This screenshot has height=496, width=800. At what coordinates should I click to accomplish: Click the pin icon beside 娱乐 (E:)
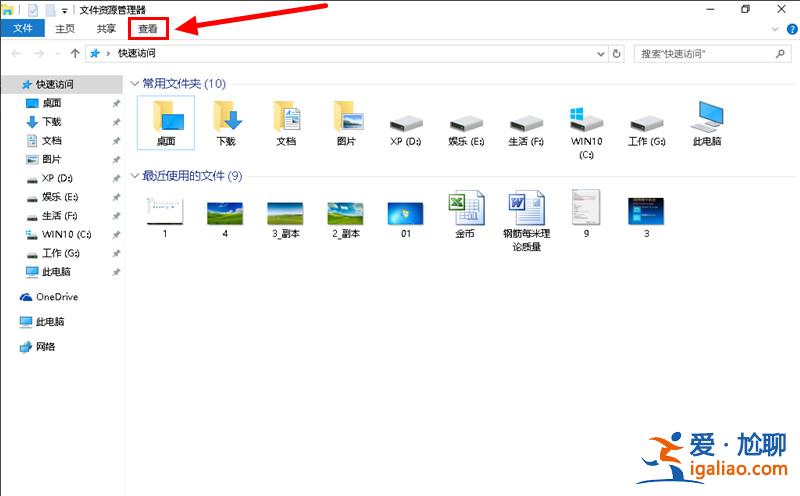coord(116,197)
